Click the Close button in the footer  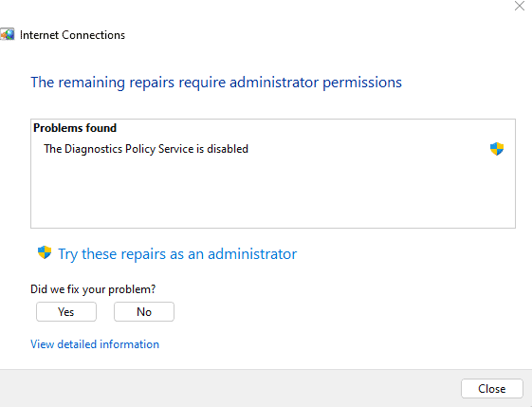(x=492, y=389)
